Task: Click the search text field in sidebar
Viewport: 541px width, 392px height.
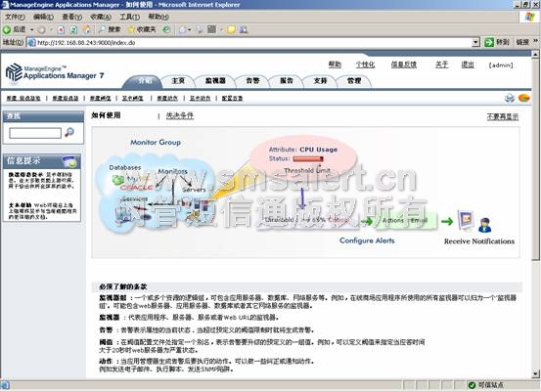Action: click(x=35, y=133)
